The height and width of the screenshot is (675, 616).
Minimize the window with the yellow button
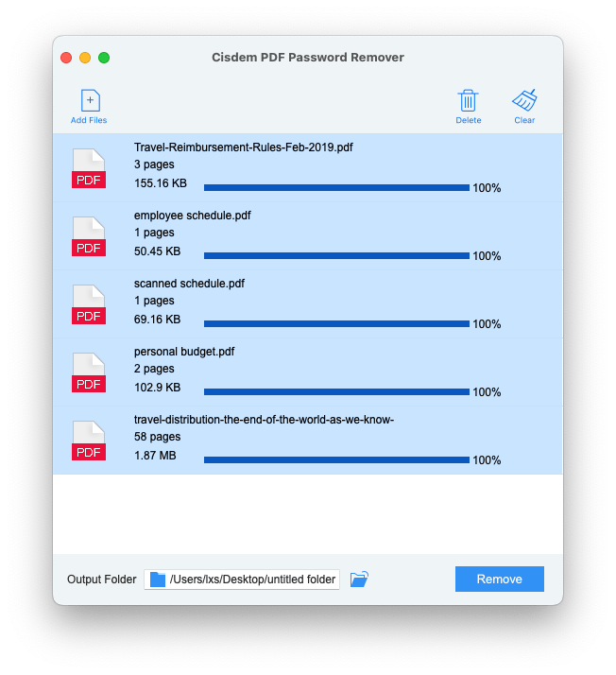coord(85,58)
